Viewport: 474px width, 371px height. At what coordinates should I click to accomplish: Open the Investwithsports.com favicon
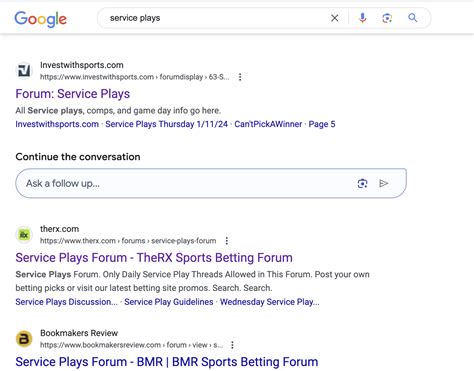24,71
